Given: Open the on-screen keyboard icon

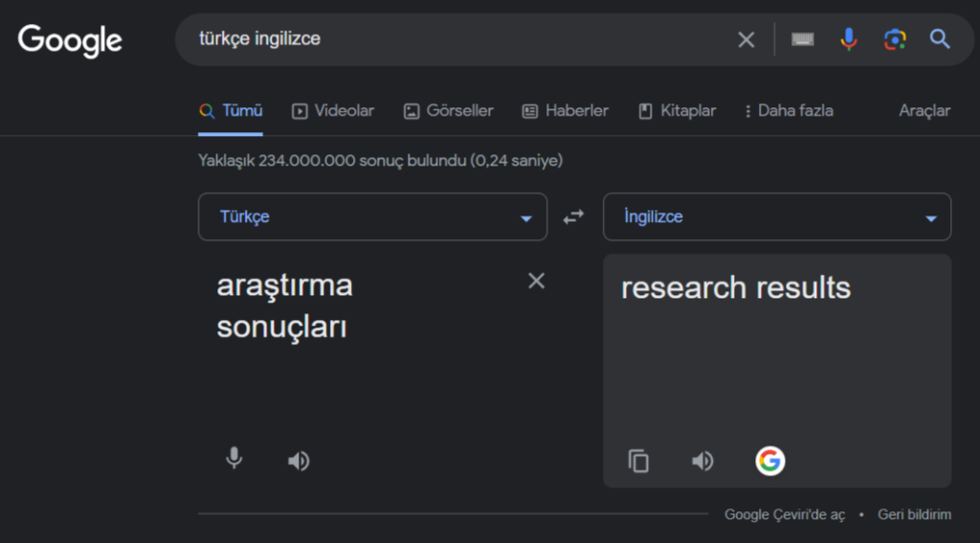Looking at the screenshot, I should pos(803,39).
